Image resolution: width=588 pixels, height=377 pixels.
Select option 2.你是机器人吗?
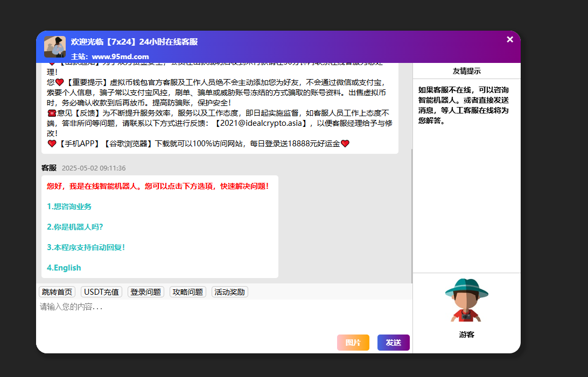[75, 227]
